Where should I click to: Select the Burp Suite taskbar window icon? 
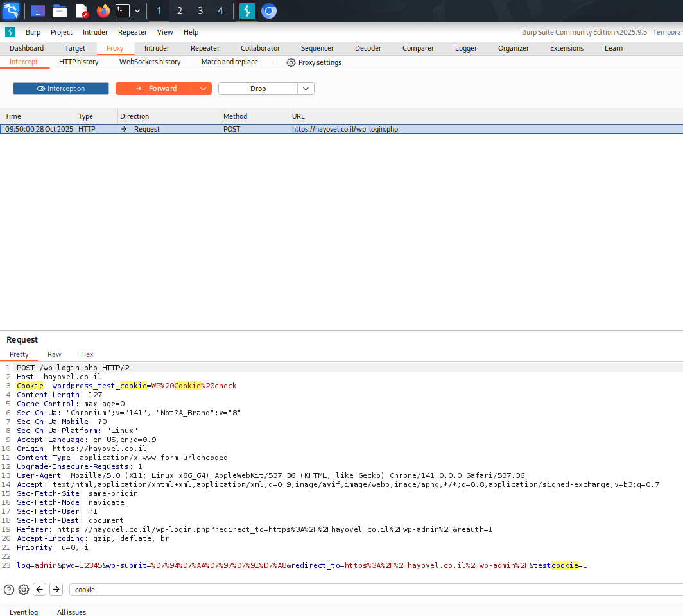point(247,11)
